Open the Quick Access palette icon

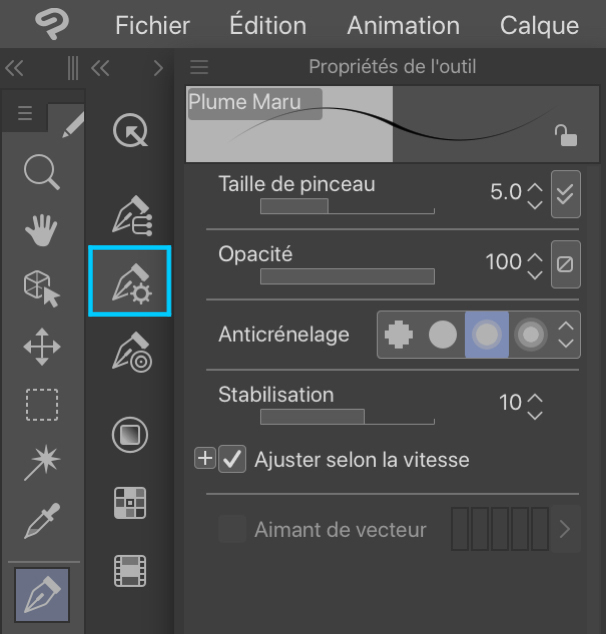[x=130, y=131]
